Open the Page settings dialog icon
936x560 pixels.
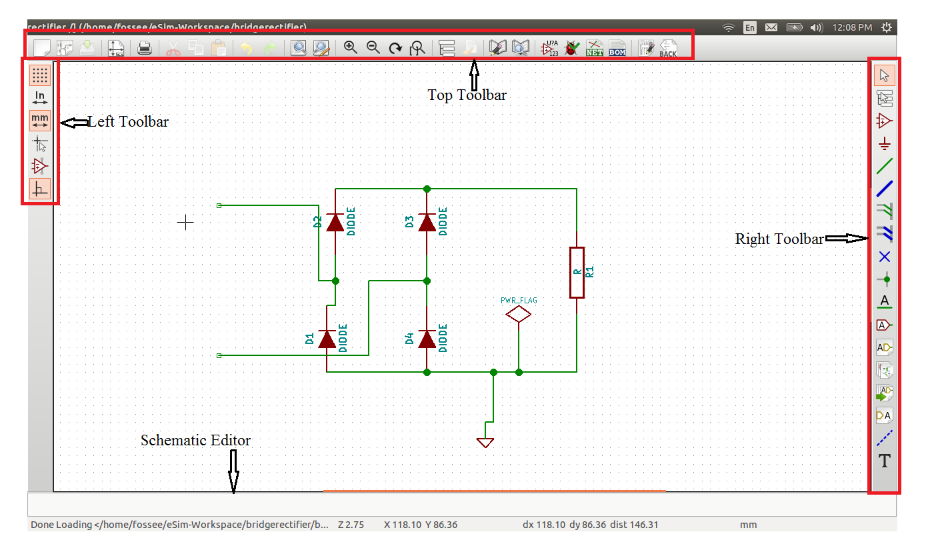pos(117,47)
